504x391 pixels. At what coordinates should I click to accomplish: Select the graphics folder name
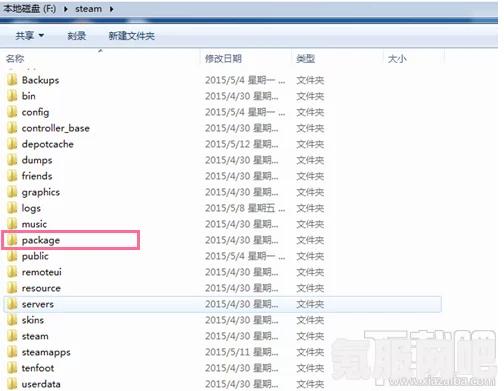[x=41, y=192]
